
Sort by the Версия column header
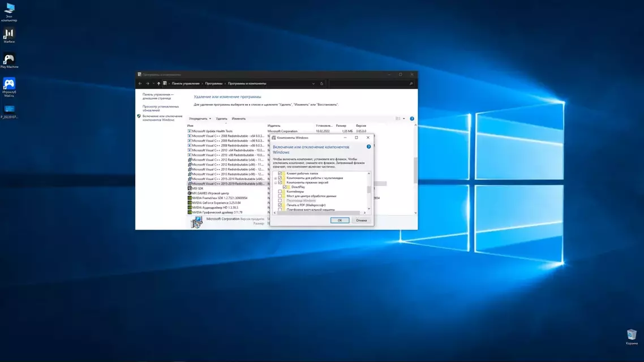[x=360, y=126]
